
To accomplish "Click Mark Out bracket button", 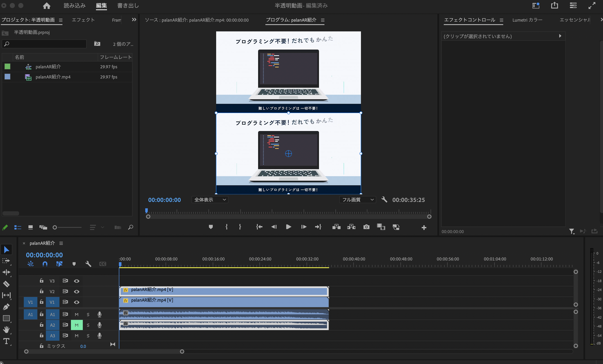I will 240,227.
